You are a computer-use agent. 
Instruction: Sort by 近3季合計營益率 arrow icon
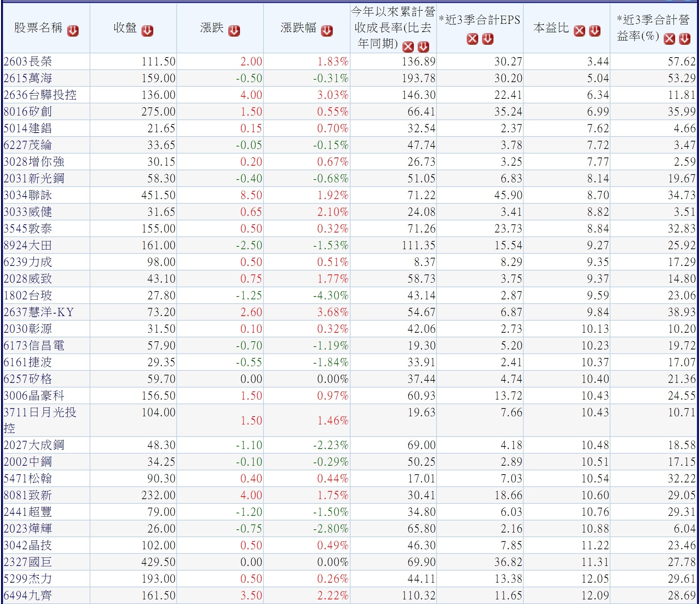click(x=684, y=39)
